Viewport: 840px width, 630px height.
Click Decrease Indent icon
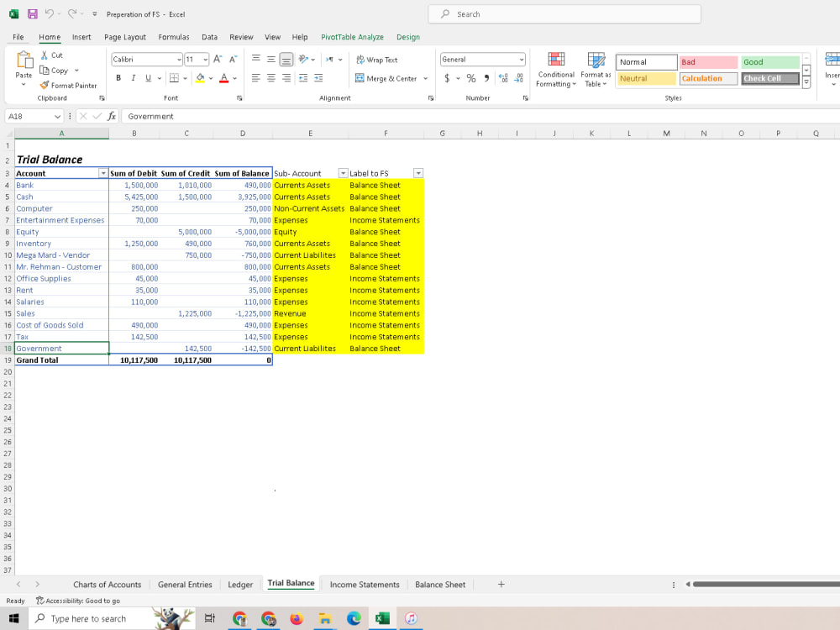point(303,78)
